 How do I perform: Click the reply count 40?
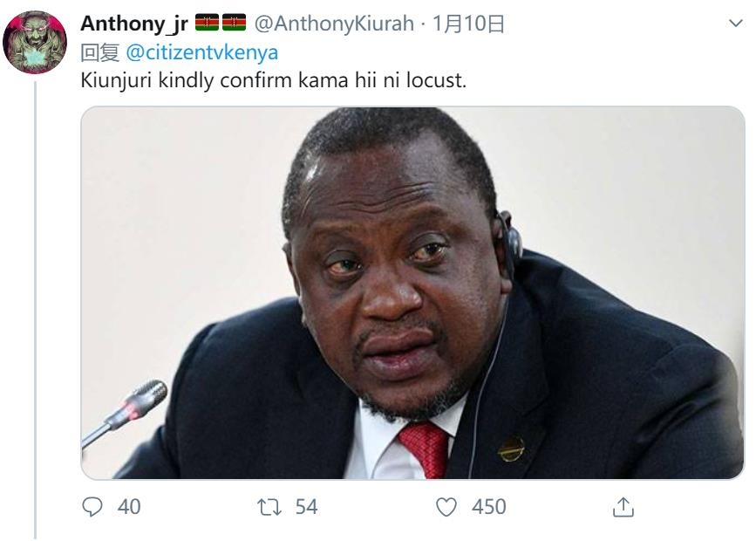coord(129,507)
